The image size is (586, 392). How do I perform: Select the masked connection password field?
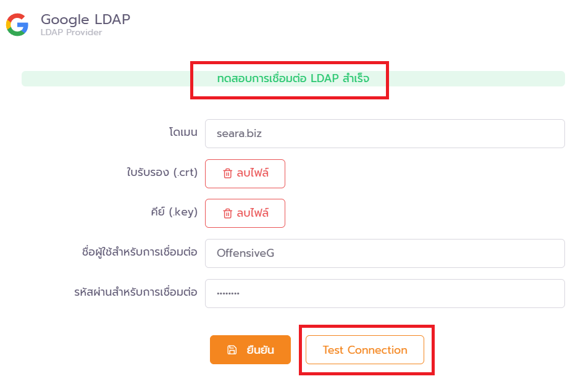point(384,293)
